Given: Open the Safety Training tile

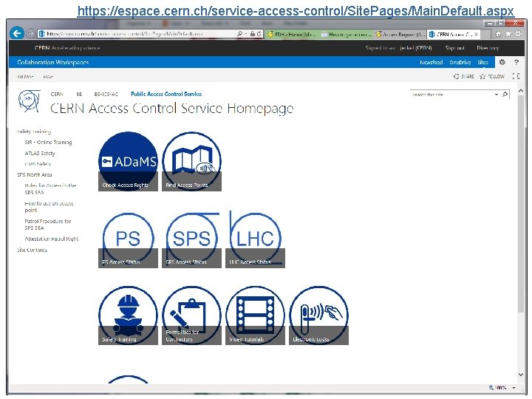Looking at the screenshot, I should tap(128, 316).
